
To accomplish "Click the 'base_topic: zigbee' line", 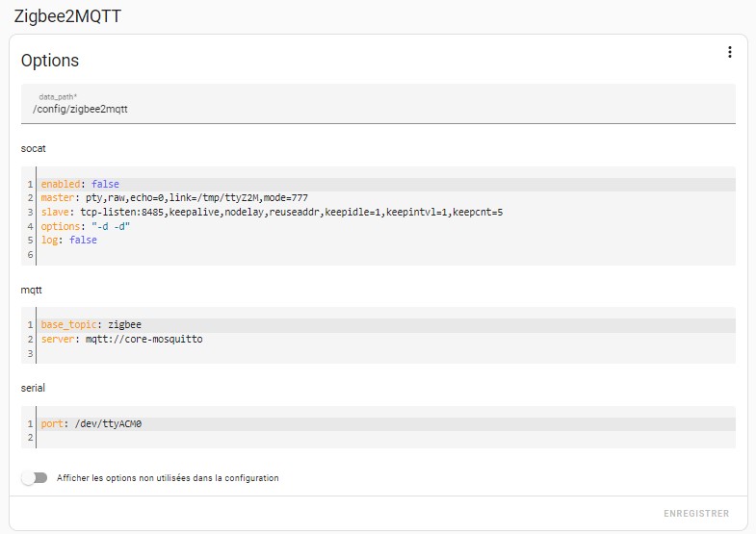I will pos(386,325).
